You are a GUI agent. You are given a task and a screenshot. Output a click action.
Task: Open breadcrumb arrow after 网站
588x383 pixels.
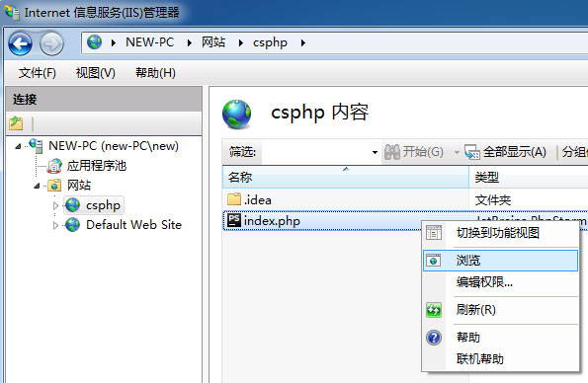[241, 43]
